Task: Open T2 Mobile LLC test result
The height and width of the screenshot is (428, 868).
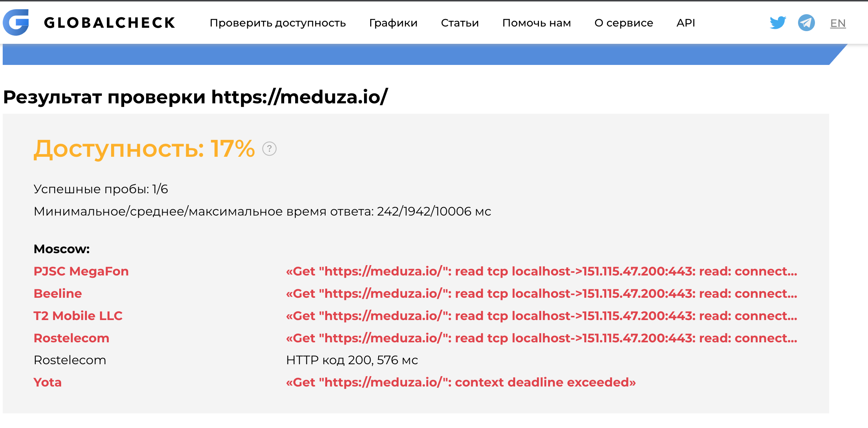Action: tap(78, 315)
